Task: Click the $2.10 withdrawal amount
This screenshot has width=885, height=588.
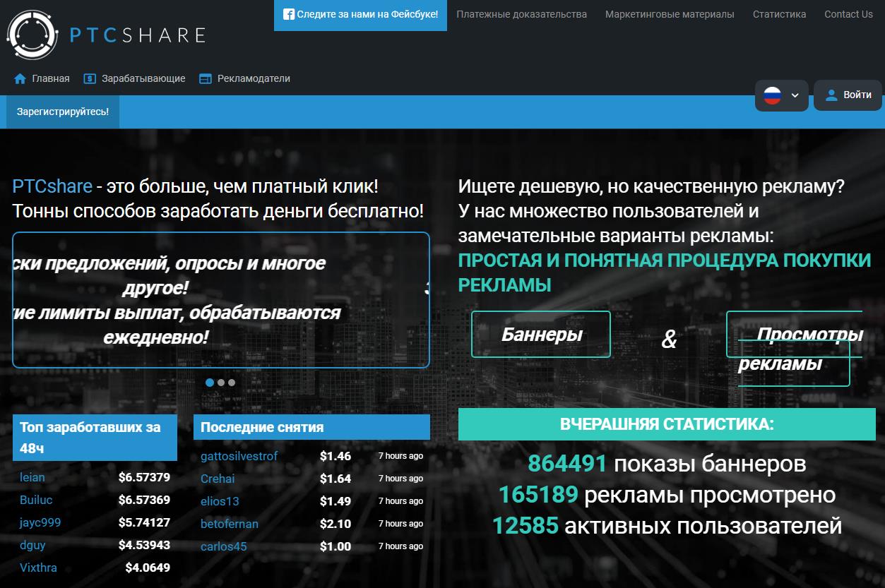Action: point(335,524)
